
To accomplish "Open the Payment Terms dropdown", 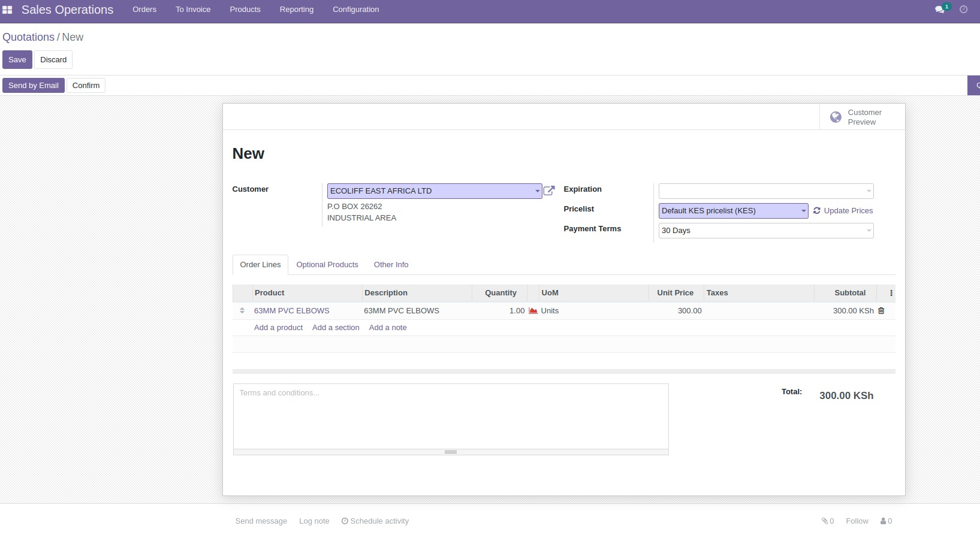I will [x=869, y=231].
